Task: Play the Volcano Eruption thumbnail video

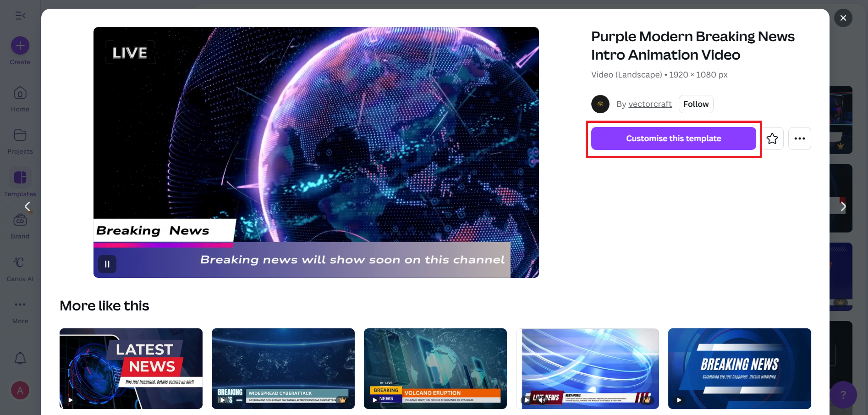Action: 375,400
